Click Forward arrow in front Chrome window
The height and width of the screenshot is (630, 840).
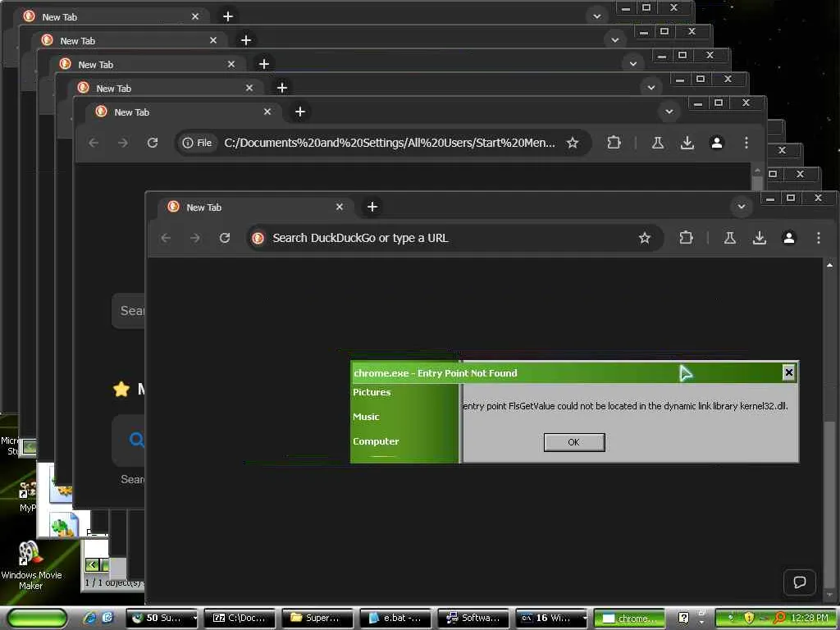(195, 238)
